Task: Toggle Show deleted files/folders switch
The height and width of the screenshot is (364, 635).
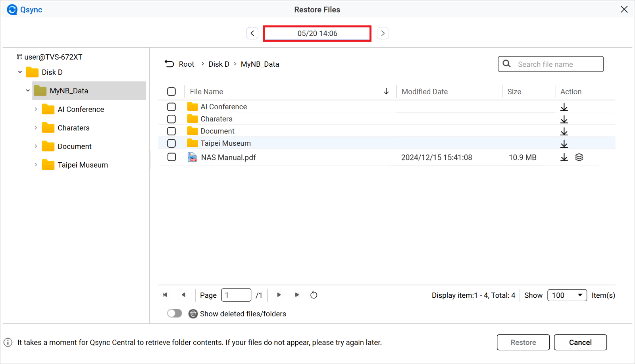Action: (x=175, y=314)
